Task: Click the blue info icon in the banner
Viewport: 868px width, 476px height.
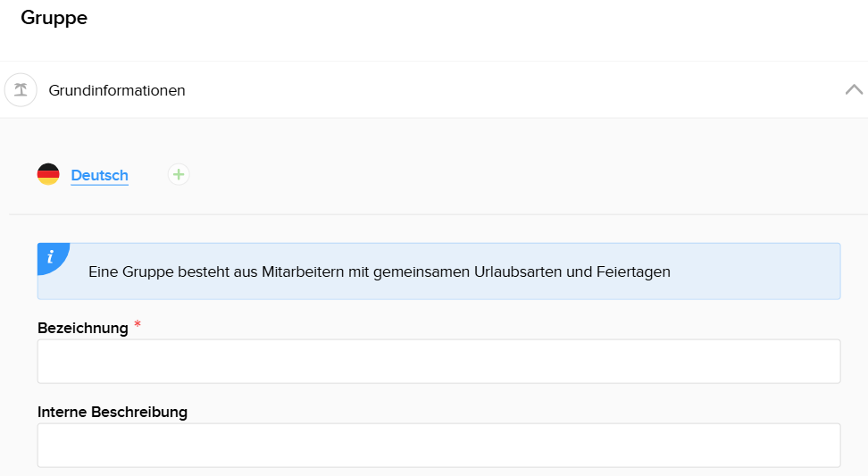Action: [51, 256]
